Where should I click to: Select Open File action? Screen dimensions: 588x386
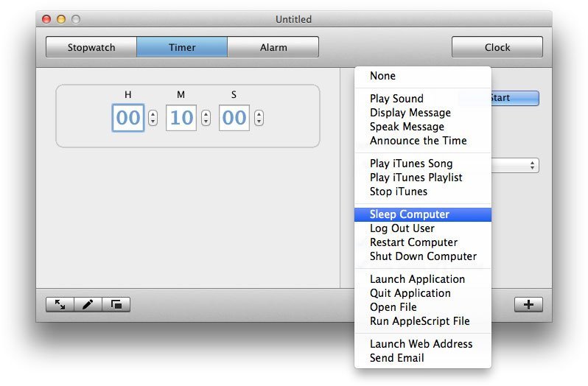423,307
